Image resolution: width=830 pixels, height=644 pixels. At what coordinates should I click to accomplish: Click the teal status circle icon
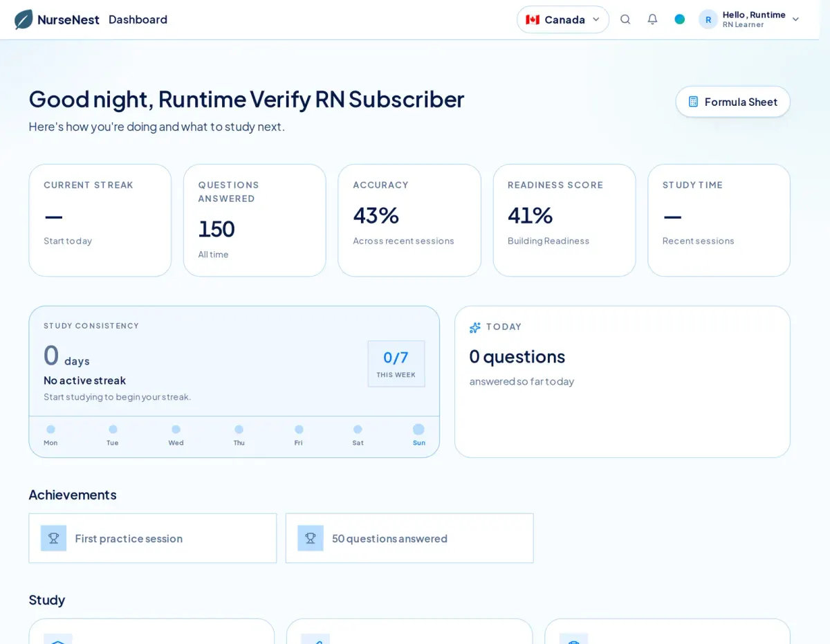pos(680,19)
